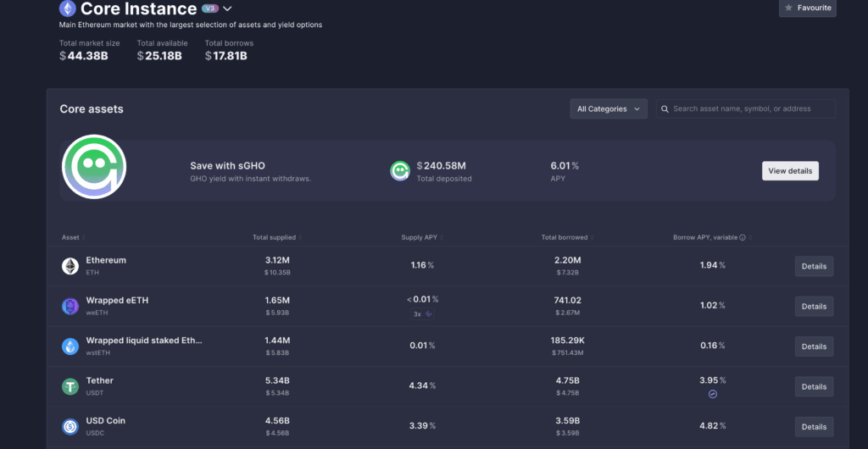Click the info icon next to Borrow APY, variable
The width and height of the screenshot is (868, 449).
click(743, 237)
